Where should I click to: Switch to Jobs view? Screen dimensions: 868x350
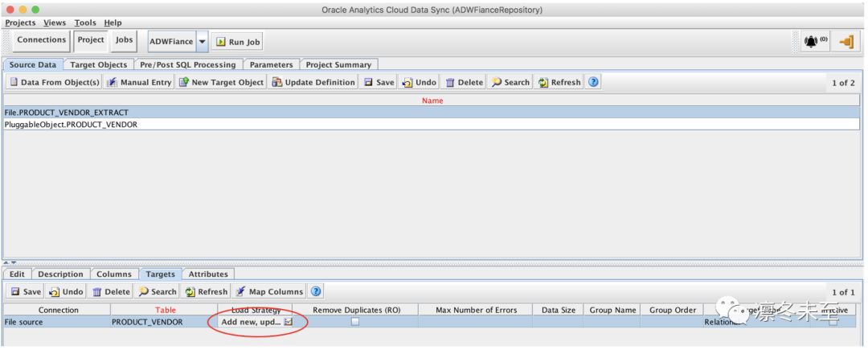point(124,40)
